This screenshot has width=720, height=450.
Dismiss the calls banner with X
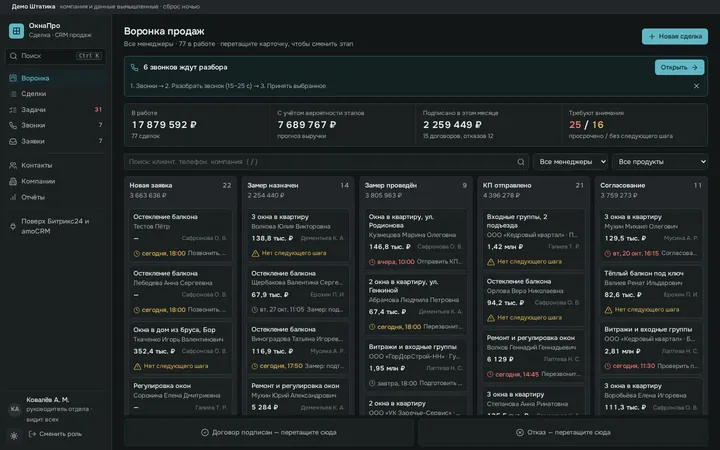point(697,86)
